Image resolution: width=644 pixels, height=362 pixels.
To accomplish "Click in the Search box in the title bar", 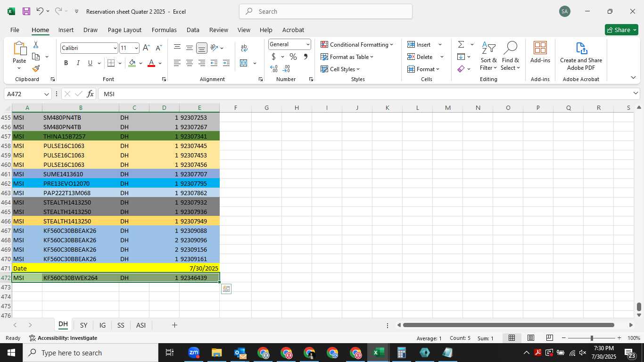I will click(x=326, y=11).
